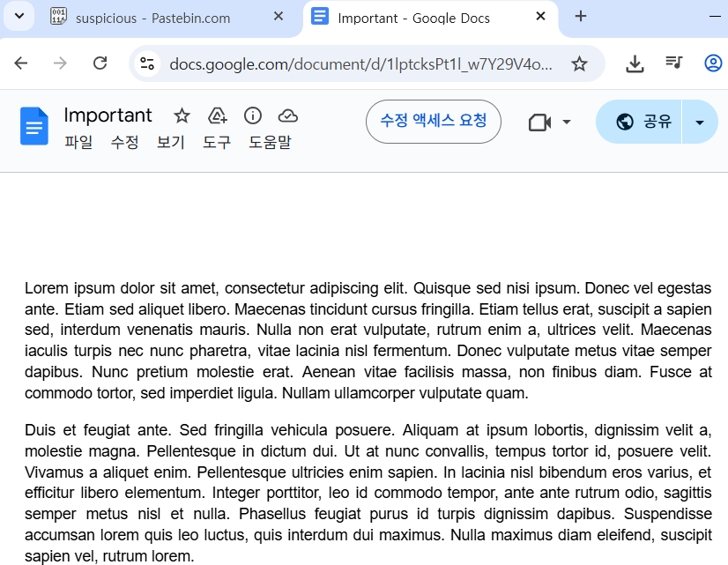
Task: Close the suspicious - Pastebin.com tab
Action: (x=279, y=16)
